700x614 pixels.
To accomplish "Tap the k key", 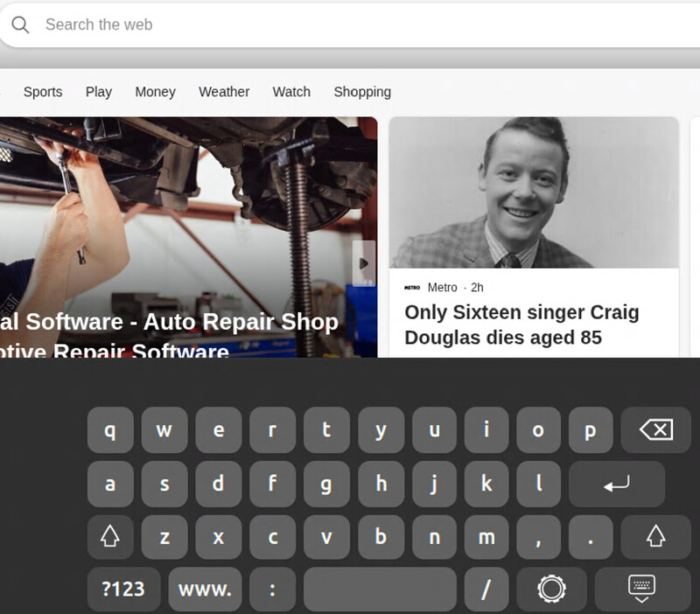I will [486, 484].
